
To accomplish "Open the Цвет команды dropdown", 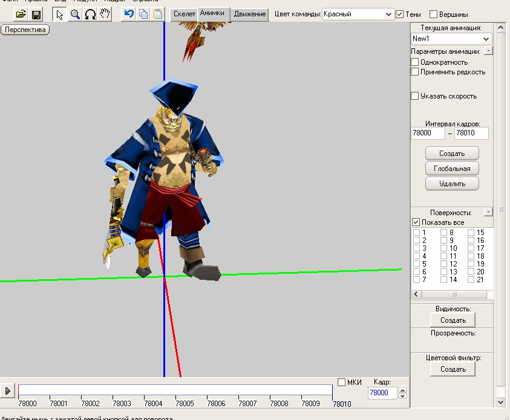I will click(388, 14).
